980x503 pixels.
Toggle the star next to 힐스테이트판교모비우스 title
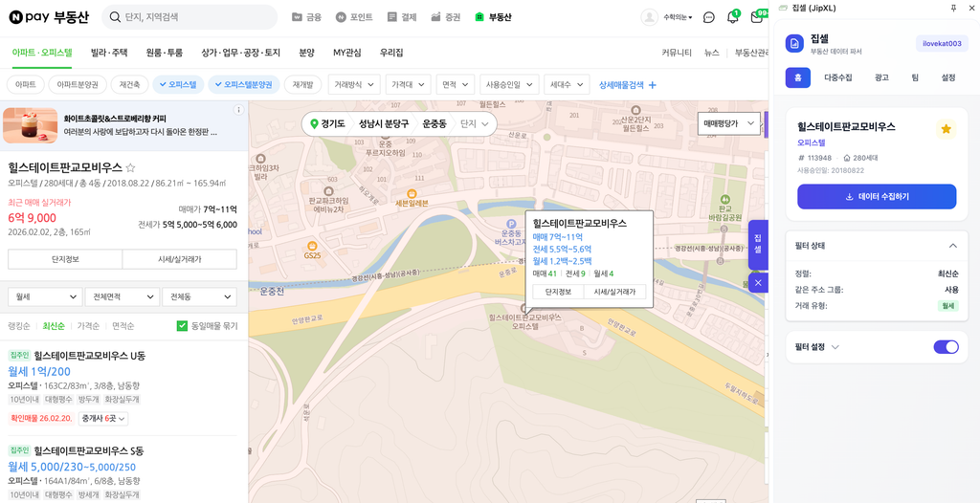point(130,167)
